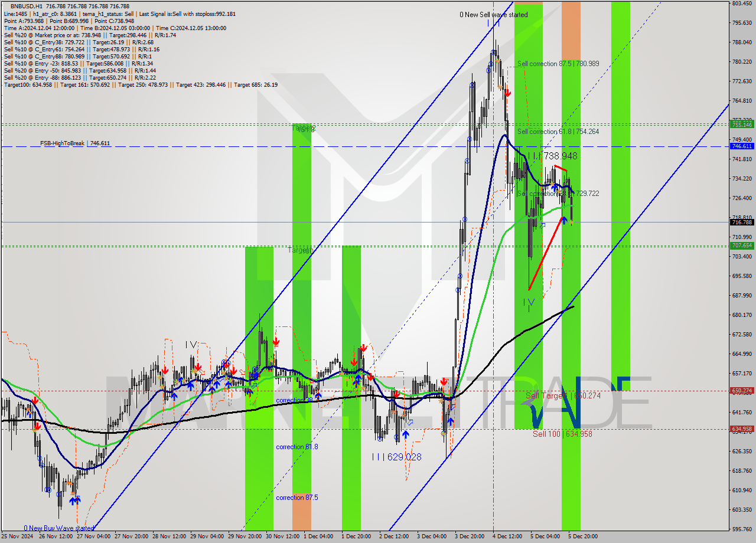Click the 'I V' wave label near 687 low
756x543 pixels.
tap(528, 302)
